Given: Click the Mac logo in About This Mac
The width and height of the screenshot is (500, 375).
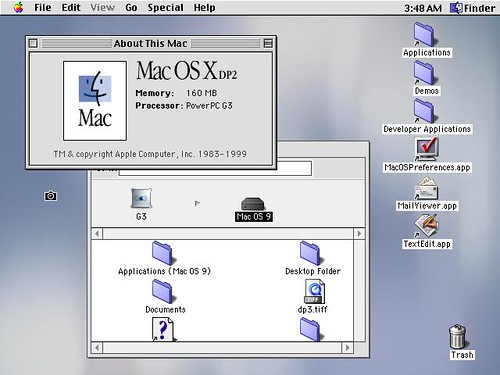Looking at the screenshot, I should [95, 101].
